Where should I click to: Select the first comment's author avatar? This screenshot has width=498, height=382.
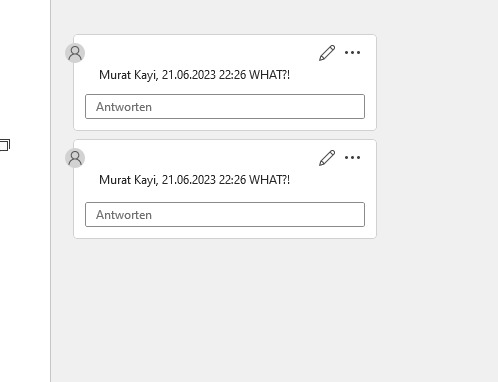coord(75,53)
